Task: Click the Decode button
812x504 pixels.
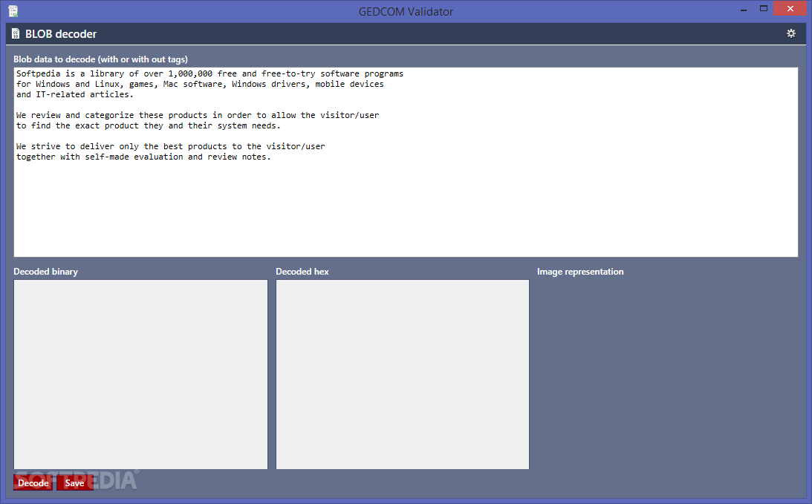Action: coord(33,482)
